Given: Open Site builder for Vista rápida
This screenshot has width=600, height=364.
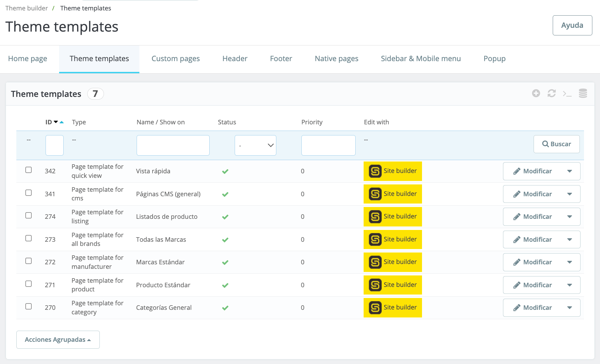Looking at the screenshot, I should point(392,171).
